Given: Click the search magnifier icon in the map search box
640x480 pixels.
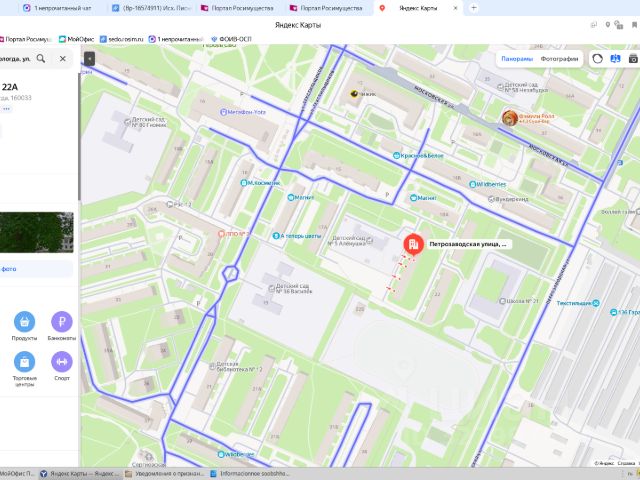Looking at the screenshot, I should click(x=41, y=58).
